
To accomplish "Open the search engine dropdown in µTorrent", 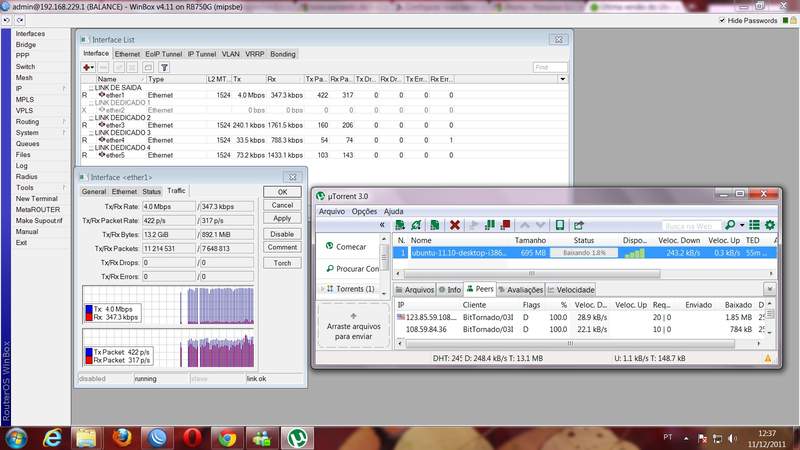I will [743, 226].
